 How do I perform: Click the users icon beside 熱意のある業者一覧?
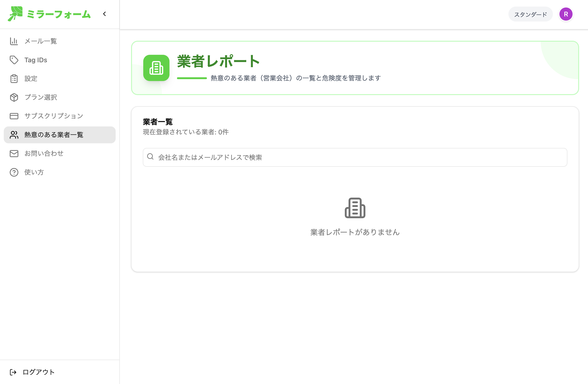coord(14,135)
